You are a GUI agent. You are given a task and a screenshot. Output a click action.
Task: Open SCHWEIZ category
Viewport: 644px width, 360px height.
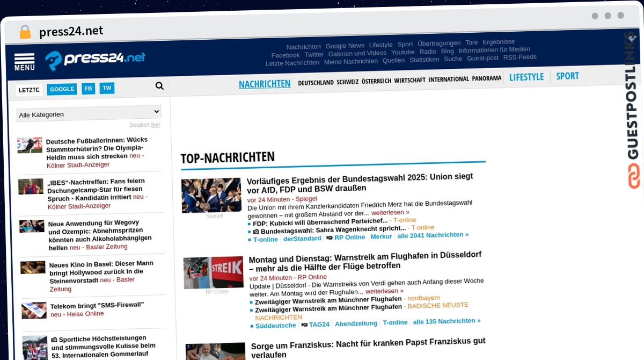pyautogui.click(x=348, y=82)
